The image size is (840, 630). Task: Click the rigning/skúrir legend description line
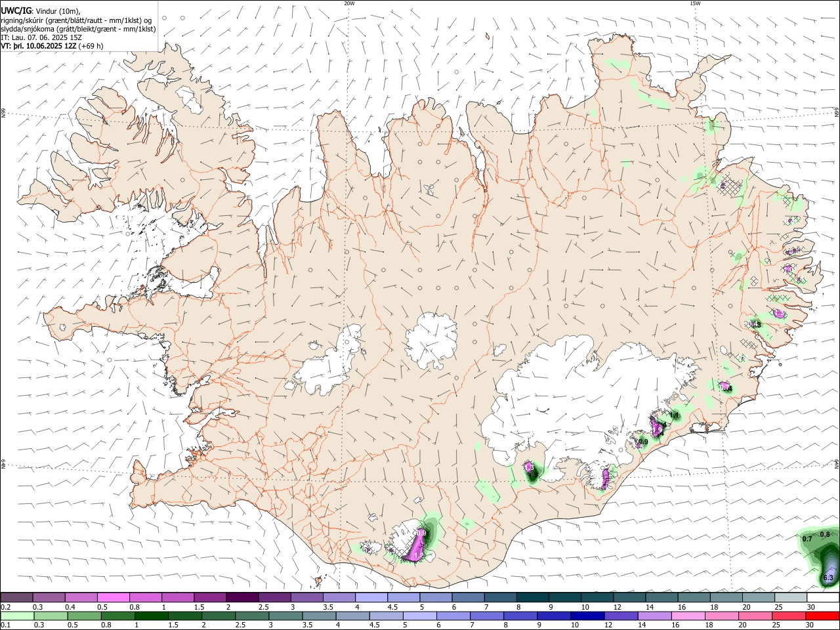tap(76, 20)
